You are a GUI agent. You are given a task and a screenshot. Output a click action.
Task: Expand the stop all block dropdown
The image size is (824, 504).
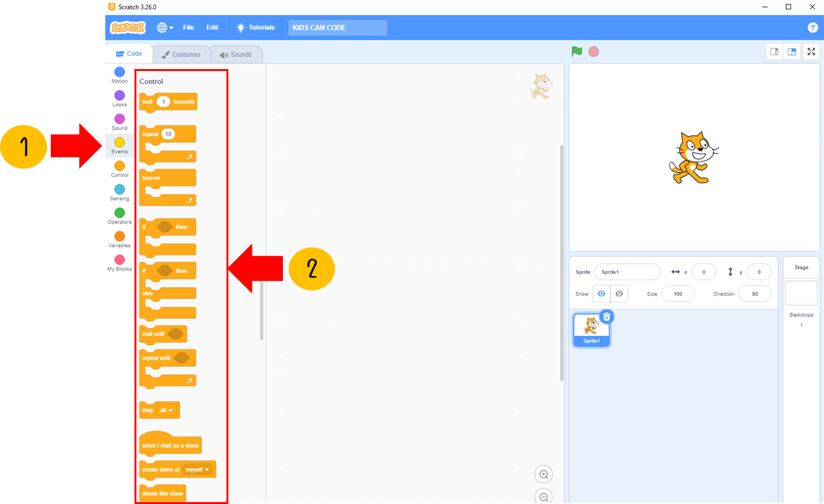click(167, 410)
